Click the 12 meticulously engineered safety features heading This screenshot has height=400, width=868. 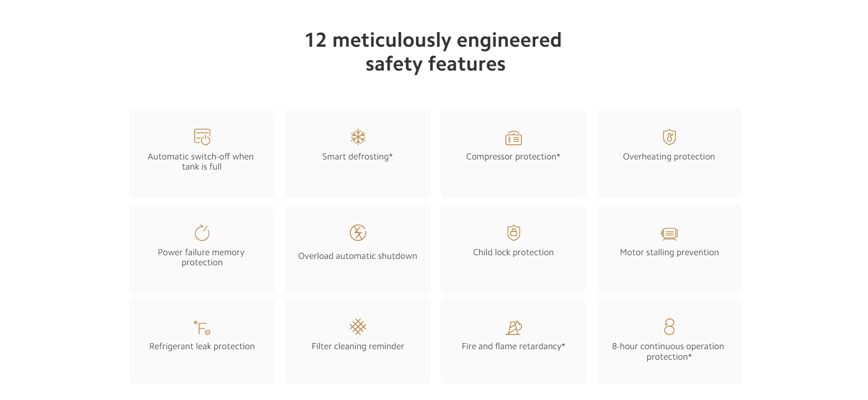433,52
